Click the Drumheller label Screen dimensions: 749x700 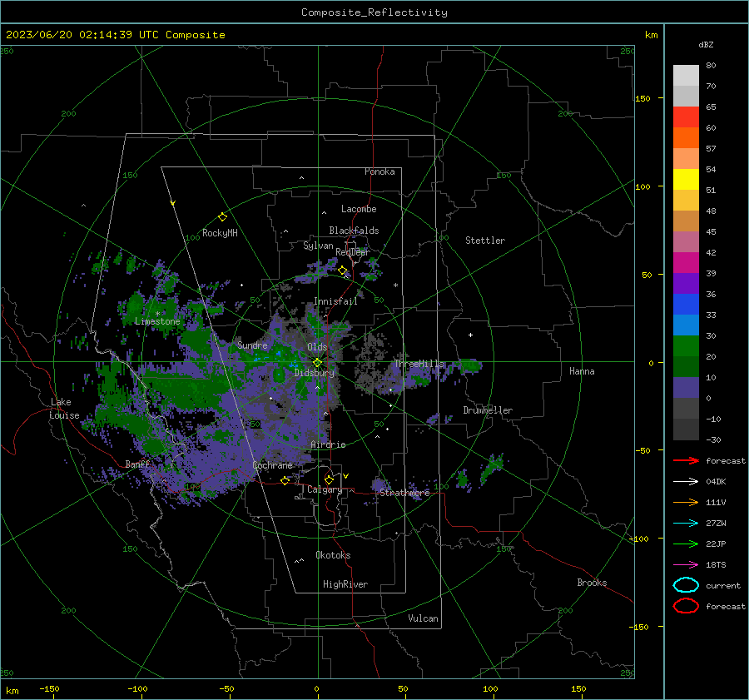coord(488,410)
